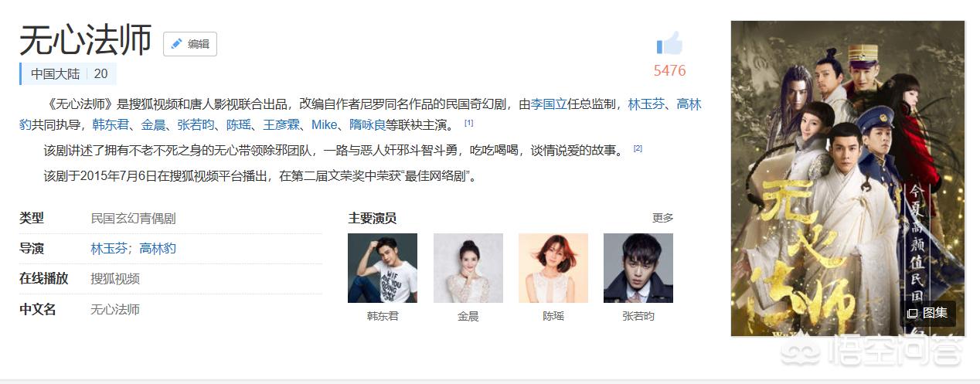
Task: Click the thumbs-up like icon
Action: pos(669,43)
